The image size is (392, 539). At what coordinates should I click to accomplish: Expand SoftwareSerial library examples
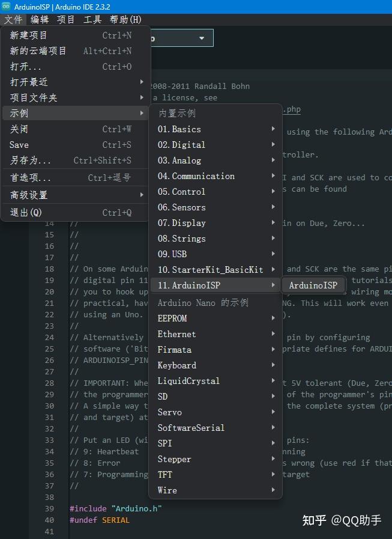click(216, 428)
